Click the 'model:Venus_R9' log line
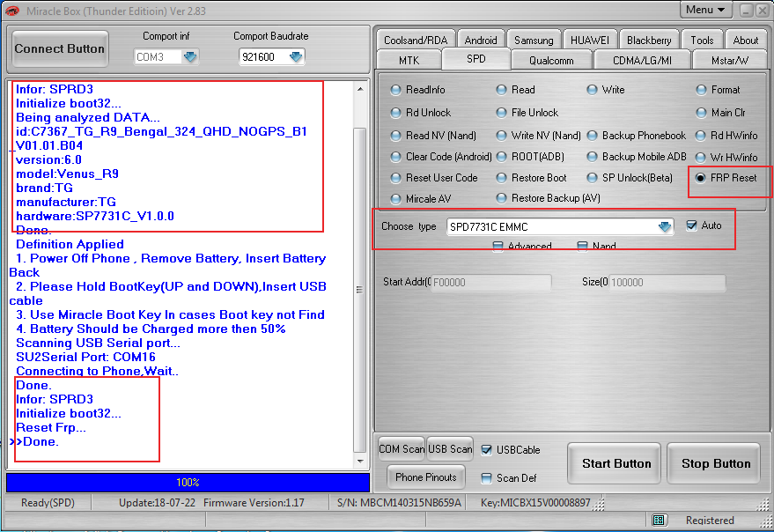The height and width of the screenshot is (532, 774). 67,174
